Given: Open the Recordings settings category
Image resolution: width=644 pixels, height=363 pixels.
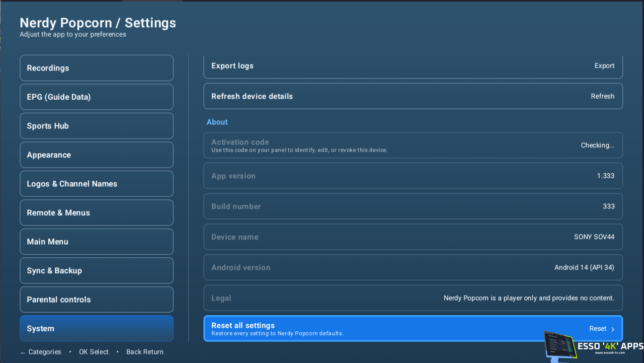Looking at the screenshot, I should pos(97,68).
